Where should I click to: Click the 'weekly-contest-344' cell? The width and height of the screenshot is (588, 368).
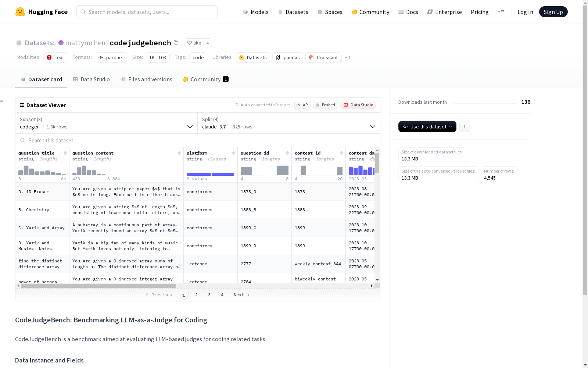point(319,264)
